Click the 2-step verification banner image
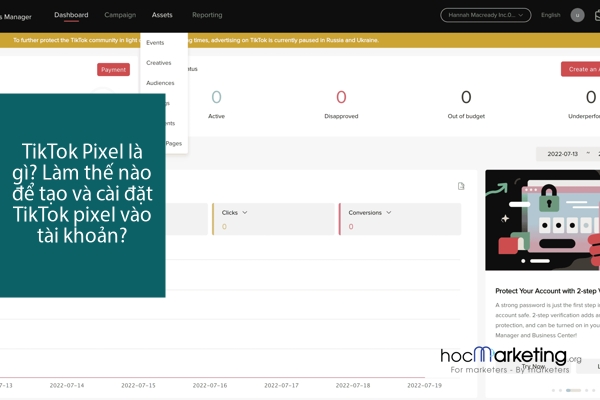The width and height of the screenshot is (600, 400). 542,220
